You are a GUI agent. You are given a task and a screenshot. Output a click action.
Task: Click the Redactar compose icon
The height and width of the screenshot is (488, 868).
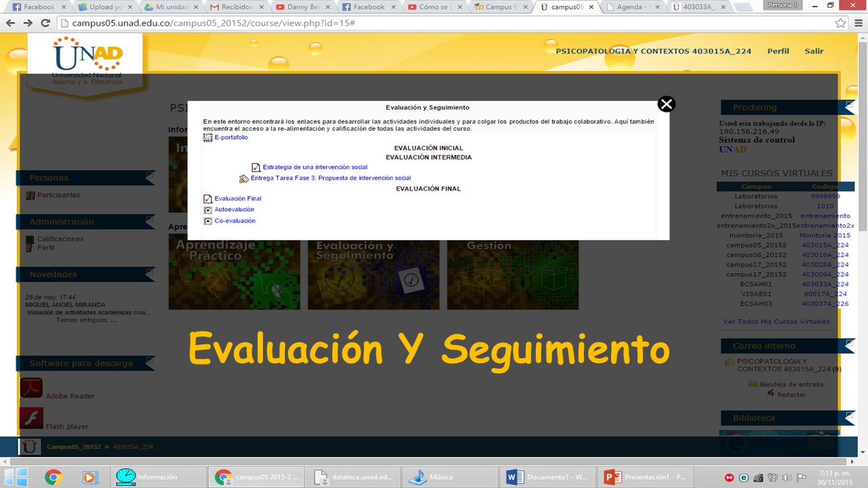point(770,393)
